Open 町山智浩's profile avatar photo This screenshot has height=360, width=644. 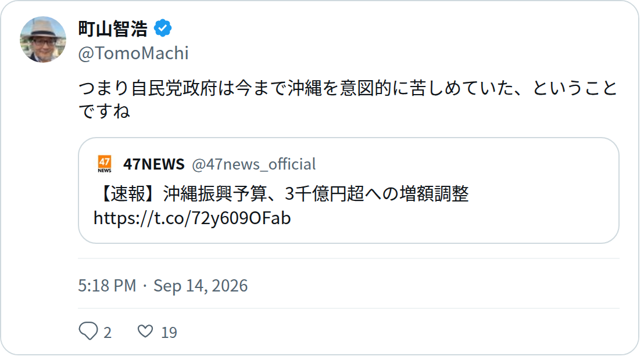[x=43, y=39]
